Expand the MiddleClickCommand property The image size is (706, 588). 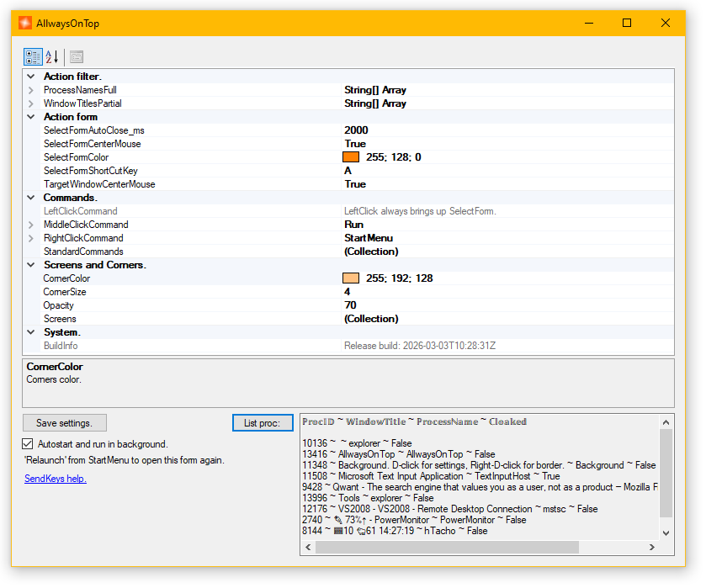tap(31, 225)
